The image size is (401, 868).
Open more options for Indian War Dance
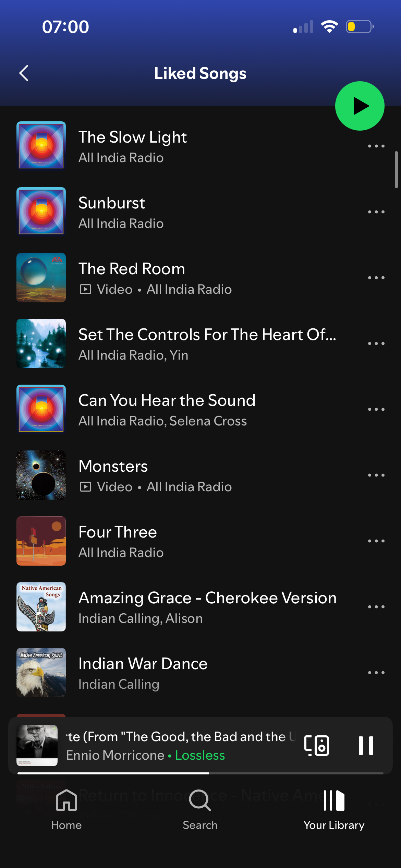(376, 673)
